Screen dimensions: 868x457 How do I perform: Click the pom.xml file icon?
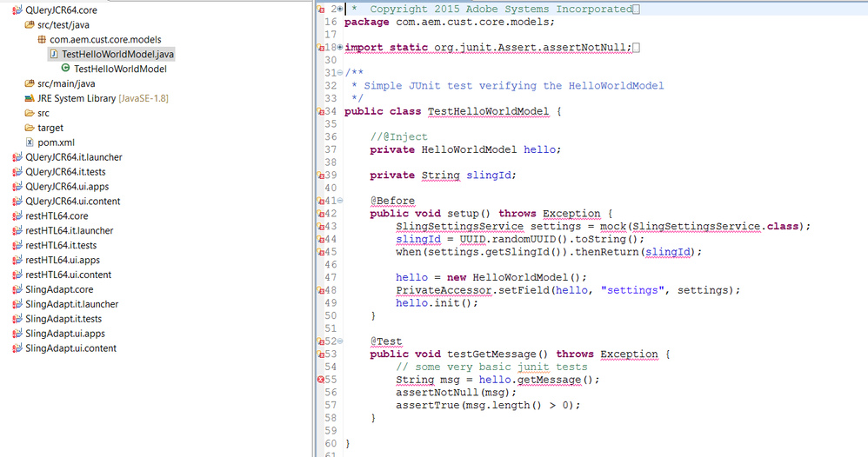(x=30, y=142)
